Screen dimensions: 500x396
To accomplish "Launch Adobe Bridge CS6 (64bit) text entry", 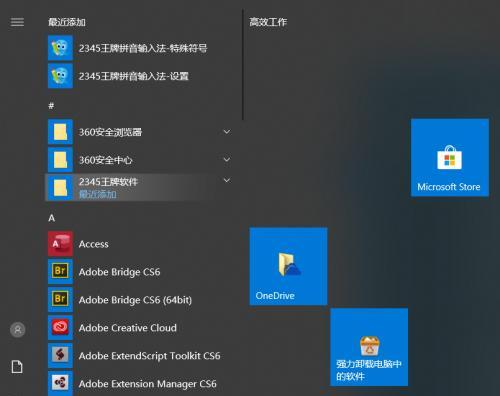I will tap(135, 300).
